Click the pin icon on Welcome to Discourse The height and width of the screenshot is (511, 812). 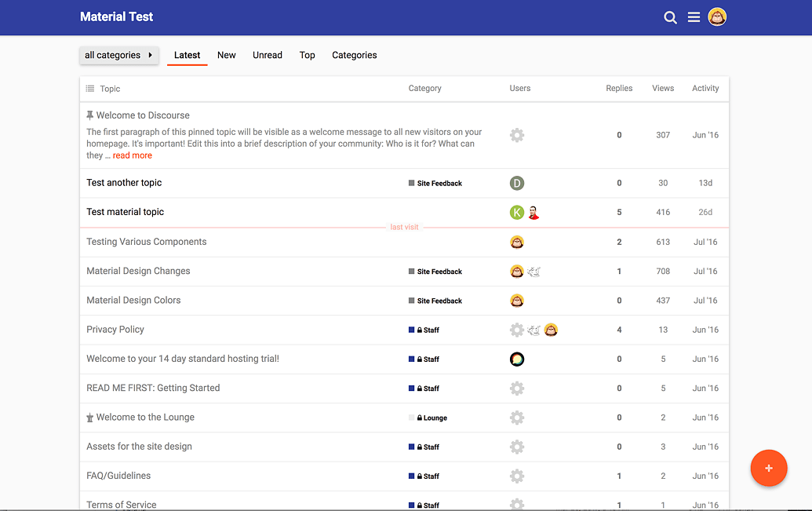(x=90, y=115)
